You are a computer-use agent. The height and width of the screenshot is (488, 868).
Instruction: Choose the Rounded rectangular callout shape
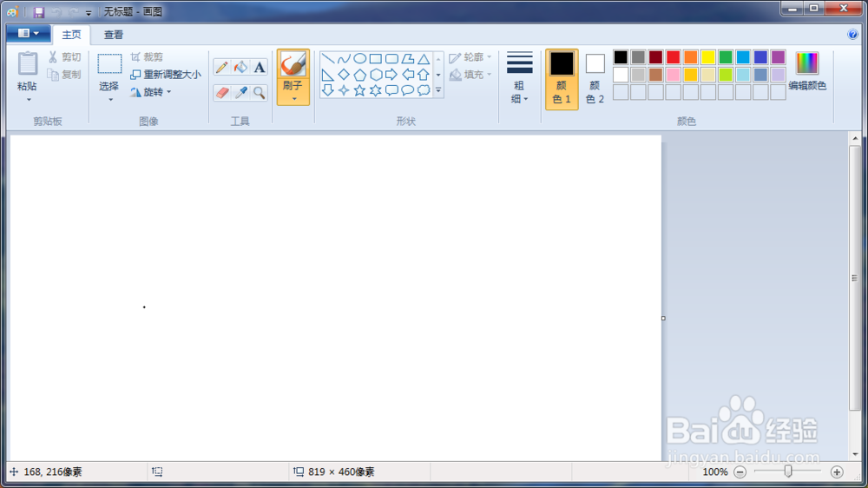click(392, 90)
